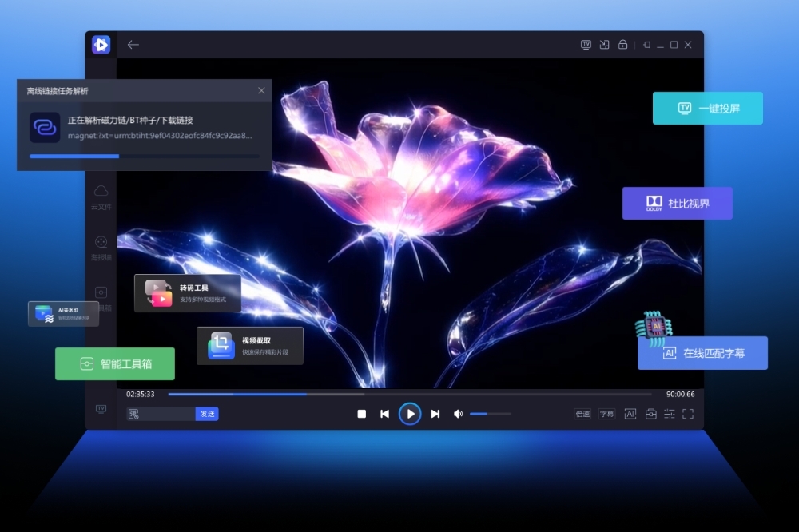Toggle the lock icon in title bar

(x=623, y=45)
